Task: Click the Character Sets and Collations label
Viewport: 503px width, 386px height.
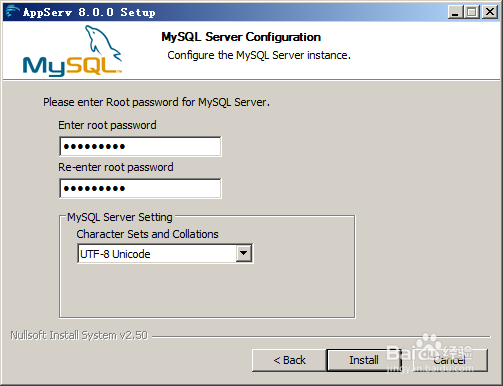Action: coord(147,234)
